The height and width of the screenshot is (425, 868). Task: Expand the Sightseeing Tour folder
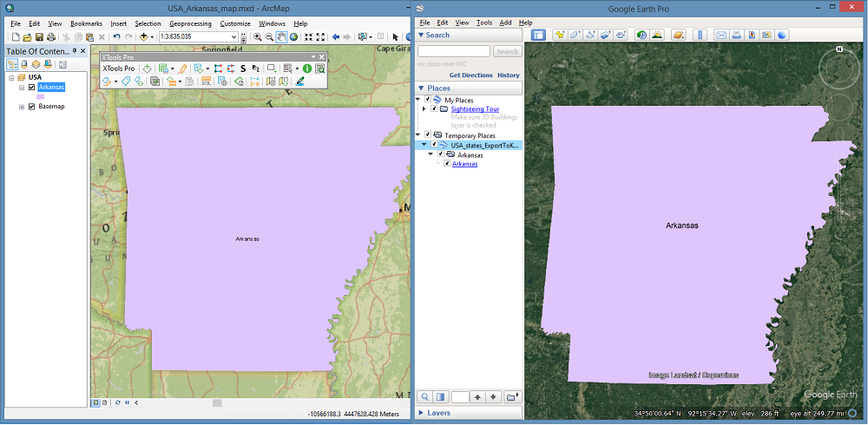tap(424, 109)
